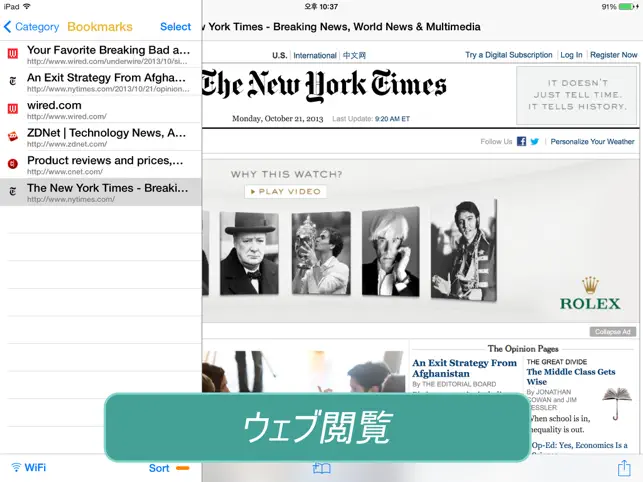
Task: Click Log In link
Action: coord(571,55)
